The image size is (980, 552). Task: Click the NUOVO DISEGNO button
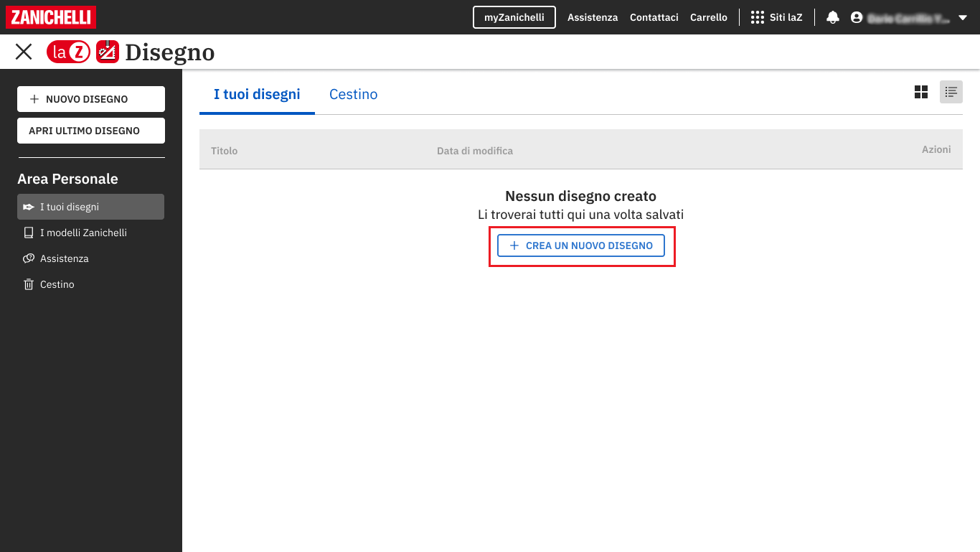91,99
